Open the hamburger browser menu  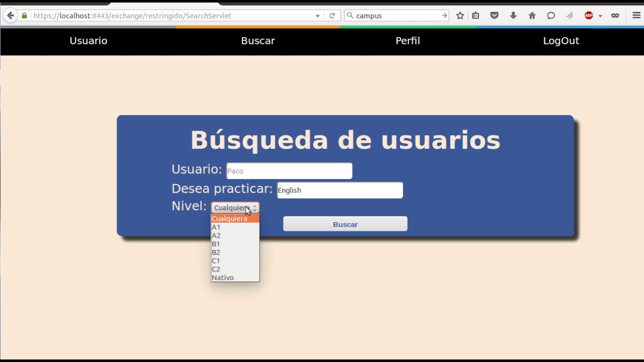point(636,16)
